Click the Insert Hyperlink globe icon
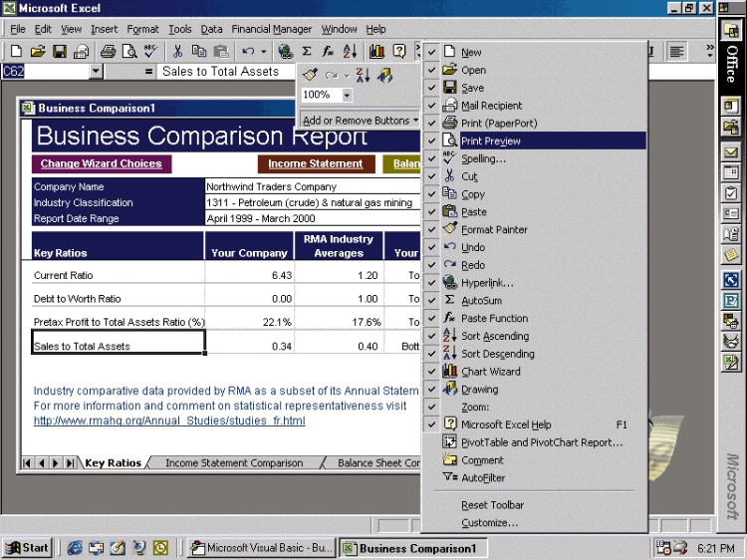 286,51
